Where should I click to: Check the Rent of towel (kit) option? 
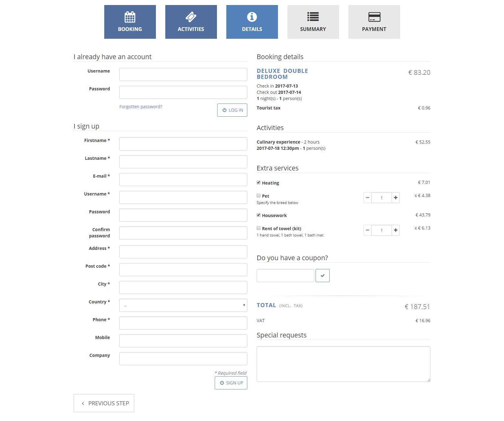pos(259,228)
